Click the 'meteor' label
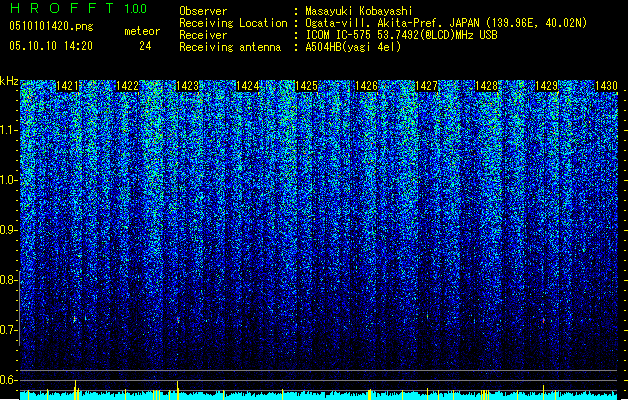Screen dimensions: 629x400 point(142,31)
